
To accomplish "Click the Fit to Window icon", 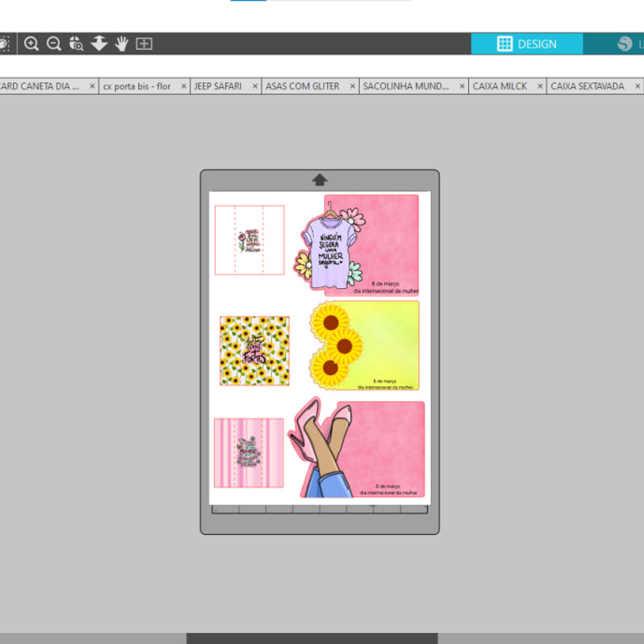I will (144, 44).
